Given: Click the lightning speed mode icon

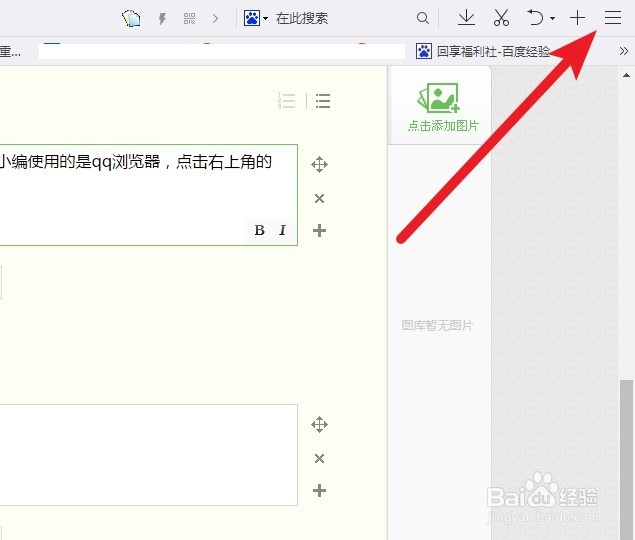Looking at the screenshot, I should [x=162, y=18].
